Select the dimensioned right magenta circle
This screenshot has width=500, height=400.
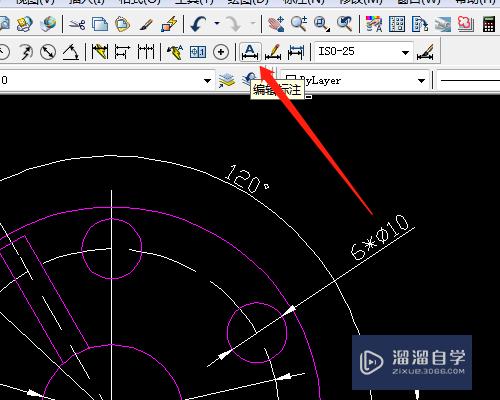257,333
